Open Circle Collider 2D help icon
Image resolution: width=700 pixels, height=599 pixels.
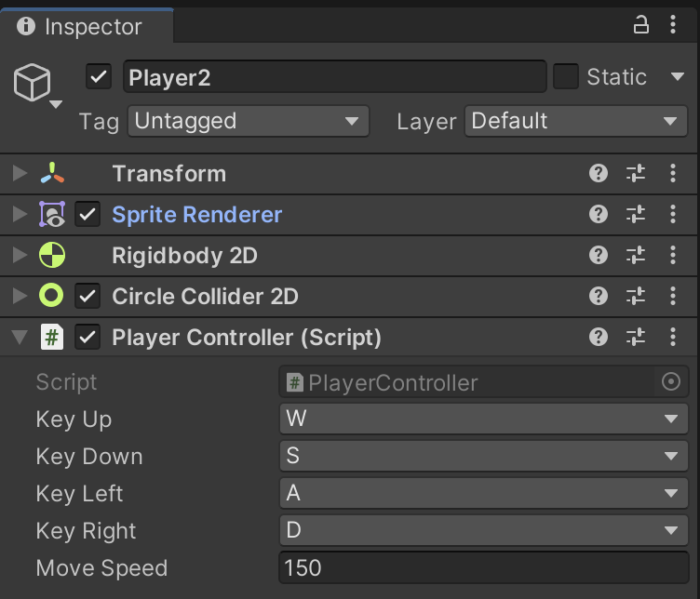[x=599, y=297]
